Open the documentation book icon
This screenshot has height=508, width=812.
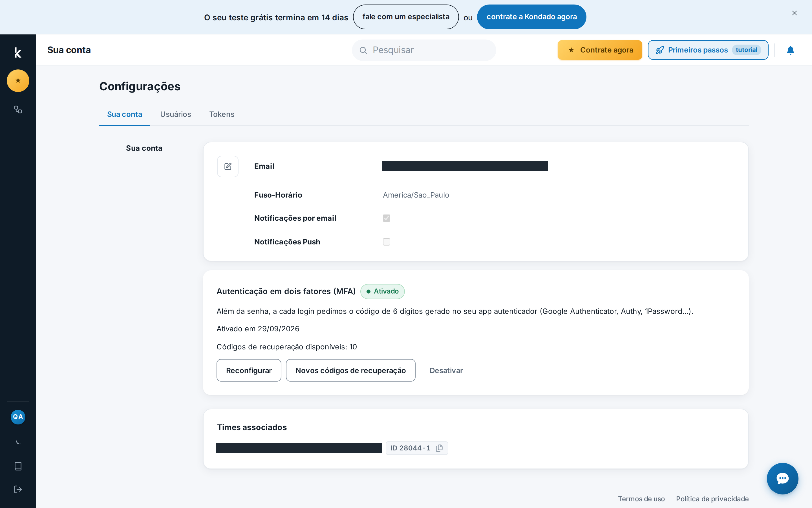18,466
